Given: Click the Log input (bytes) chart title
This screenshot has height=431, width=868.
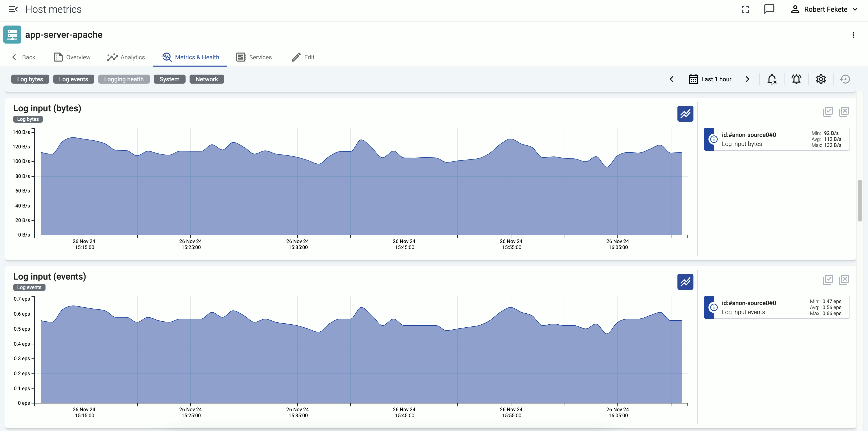Looking at the screenshot, I should (47, 108).
